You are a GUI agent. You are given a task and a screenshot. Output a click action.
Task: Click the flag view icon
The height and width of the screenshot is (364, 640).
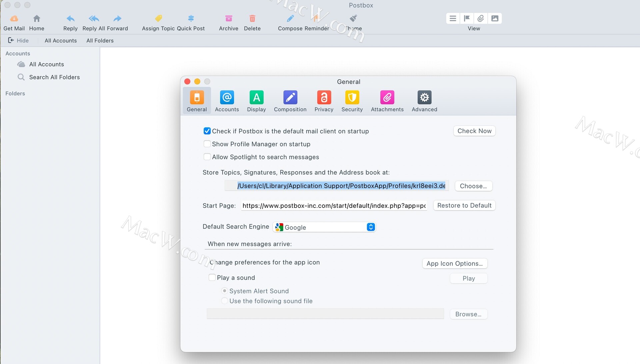467,18
